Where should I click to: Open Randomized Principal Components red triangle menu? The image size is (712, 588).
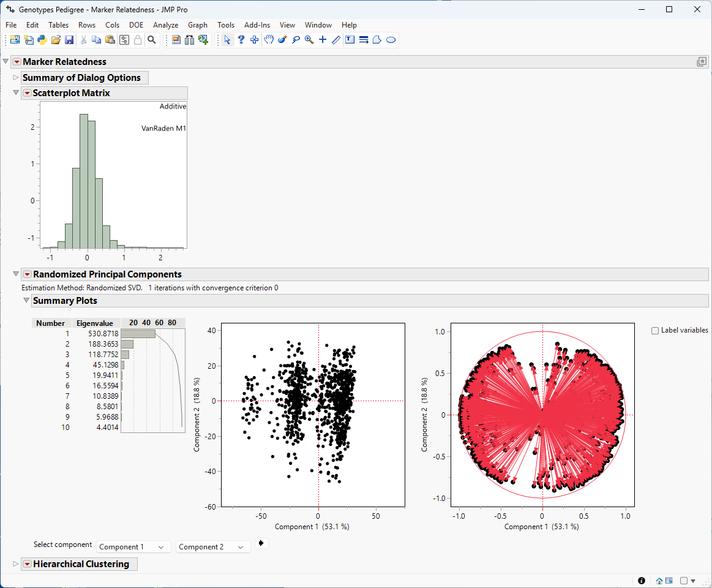coord(27,274)
